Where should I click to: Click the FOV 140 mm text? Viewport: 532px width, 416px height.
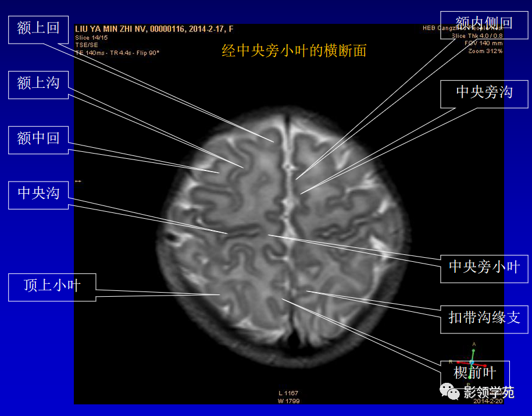tap(484, 43)
